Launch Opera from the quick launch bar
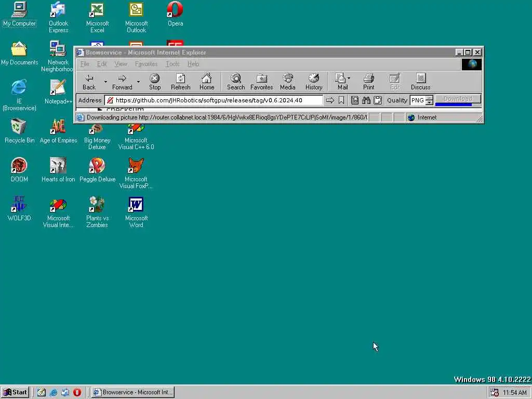Viewport: 532px width, 399px height. coord(77,392)
